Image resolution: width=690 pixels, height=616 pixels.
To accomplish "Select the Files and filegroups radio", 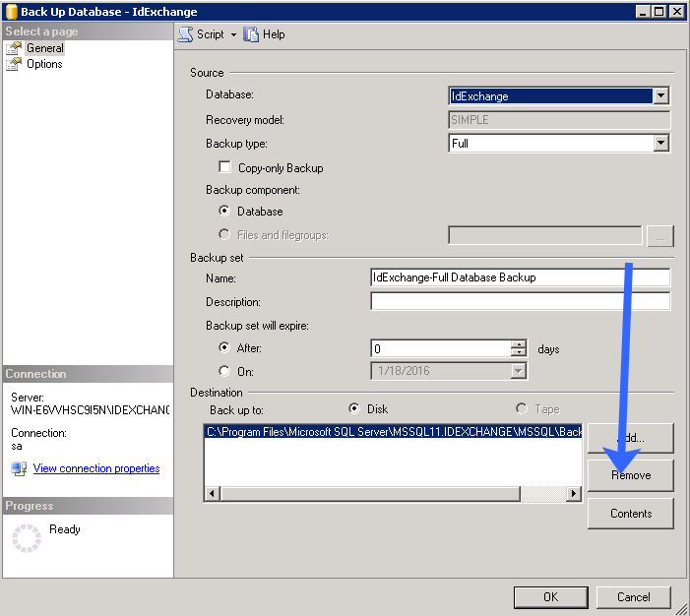I will pos(224,234).
